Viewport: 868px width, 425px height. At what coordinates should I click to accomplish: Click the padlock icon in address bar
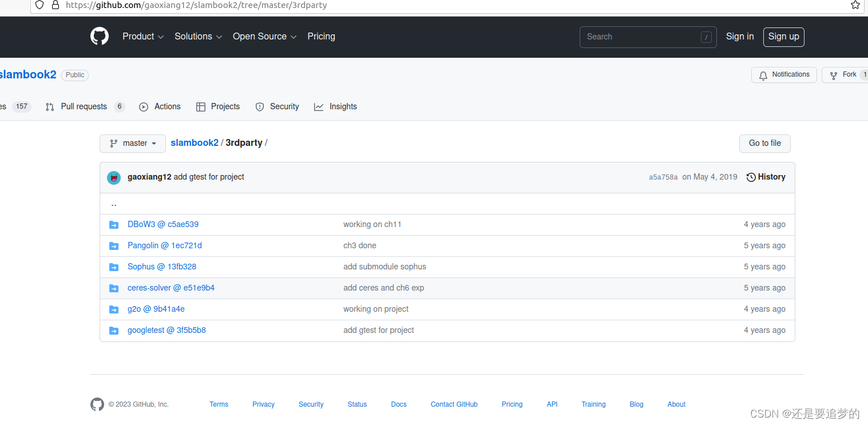coord(56,5)
